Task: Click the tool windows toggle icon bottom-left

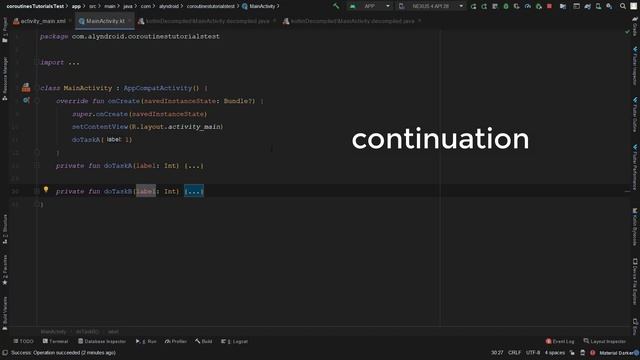Action: point(5,353)
